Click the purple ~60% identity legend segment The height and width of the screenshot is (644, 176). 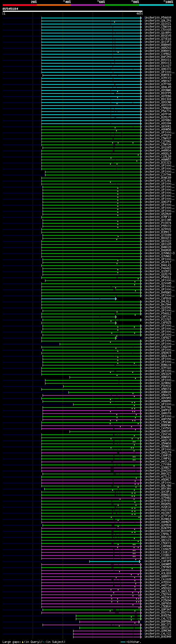click(x=88, y=5)
